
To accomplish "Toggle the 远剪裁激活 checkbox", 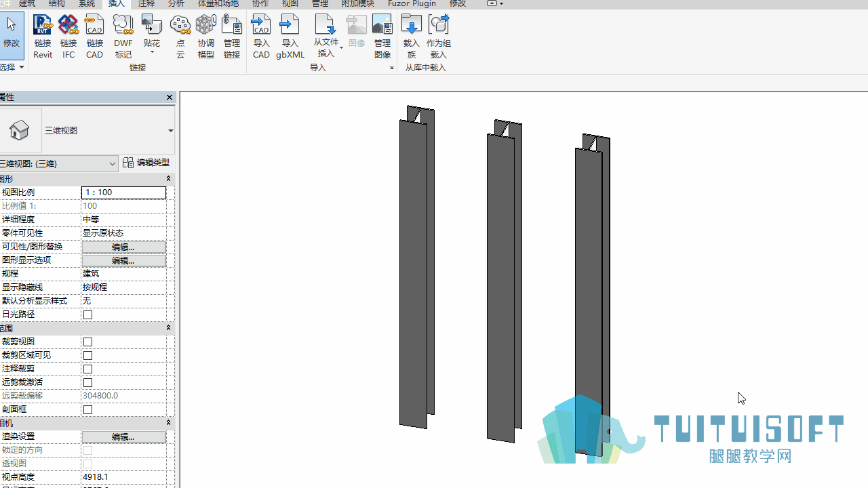I will (x=87, y=382).
